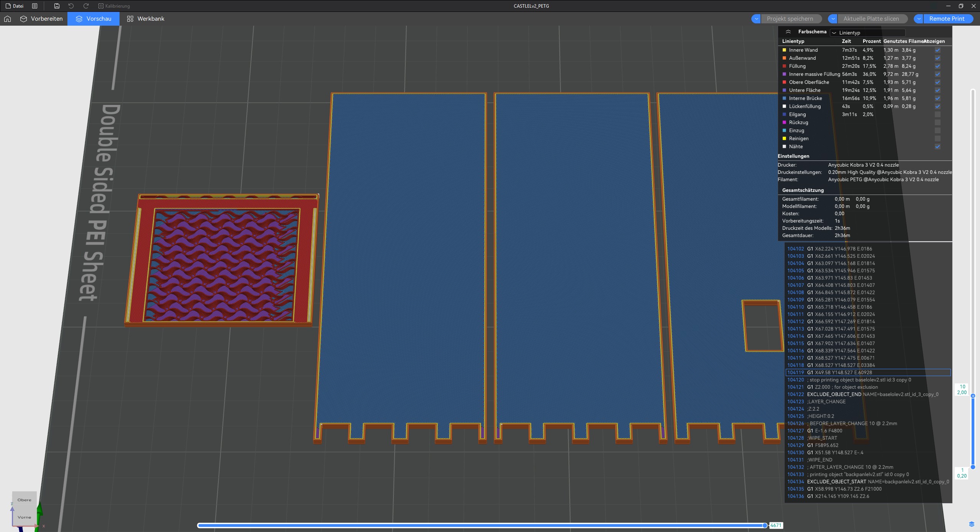Click the Obere face of view cube

point(24,500)
